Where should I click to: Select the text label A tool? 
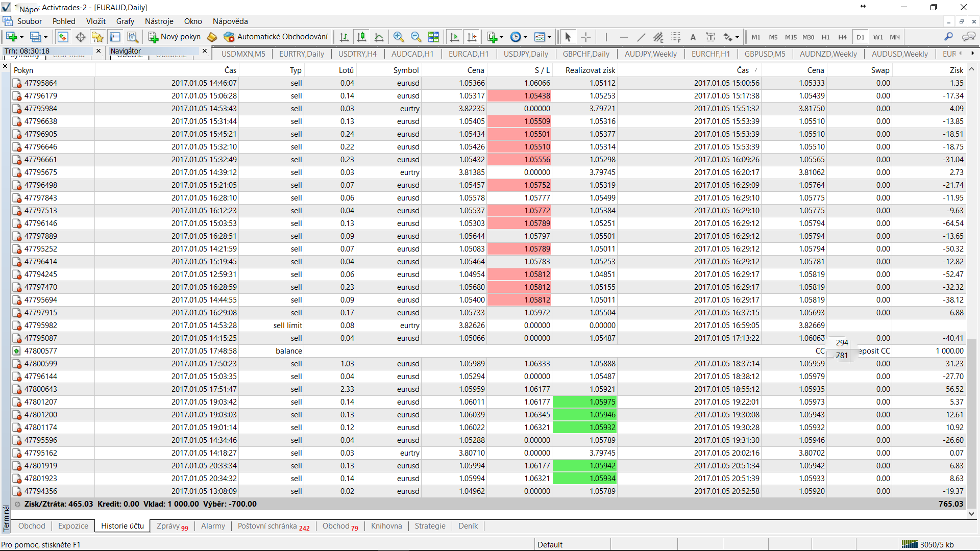[x=693, y=37]
